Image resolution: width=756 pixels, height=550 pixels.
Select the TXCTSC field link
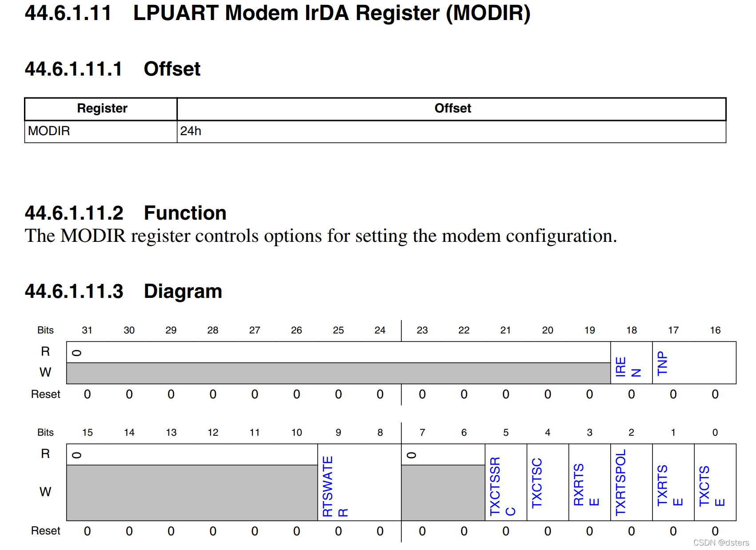point(537,483)
